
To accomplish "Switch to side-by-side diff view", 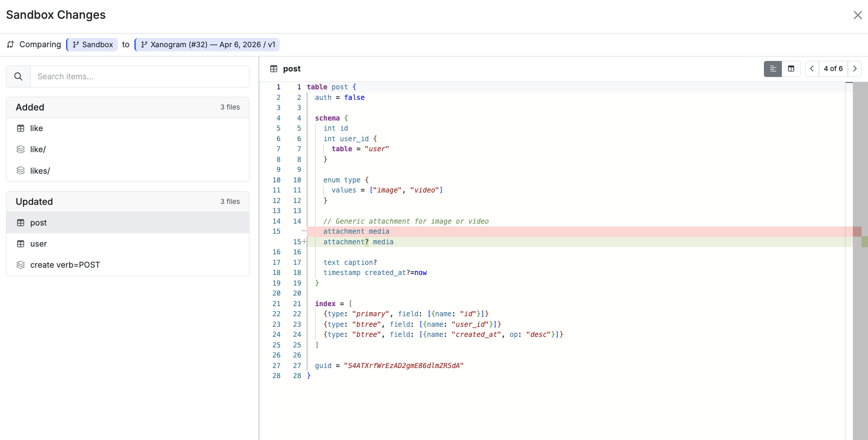I will 791,69.
